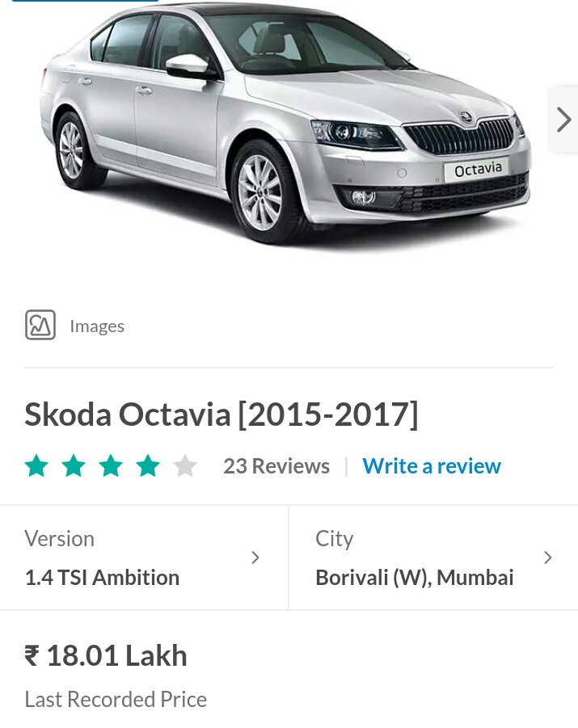
Task: Rate with the fourth star
Action: point(148,466)
